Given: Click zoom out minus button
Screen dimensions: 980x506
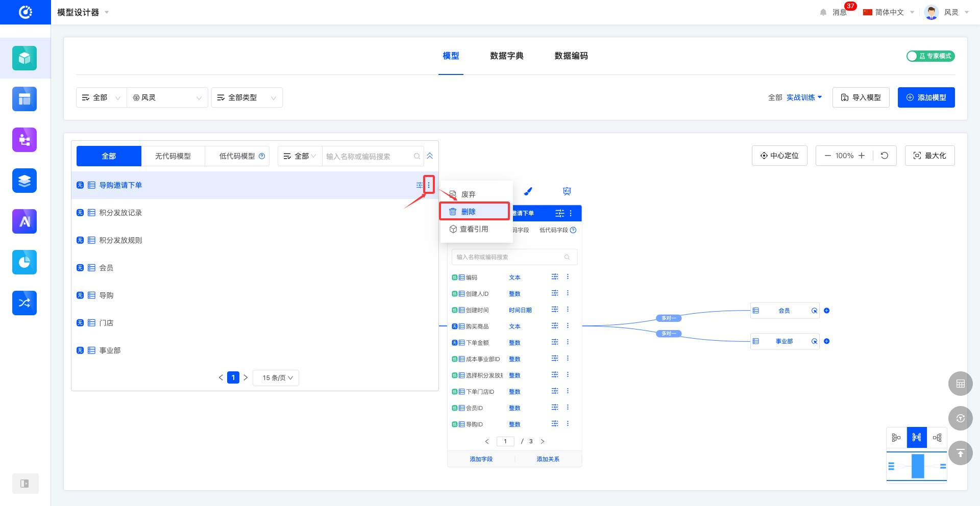Looking at the screenshot, I should pos(827,156).
